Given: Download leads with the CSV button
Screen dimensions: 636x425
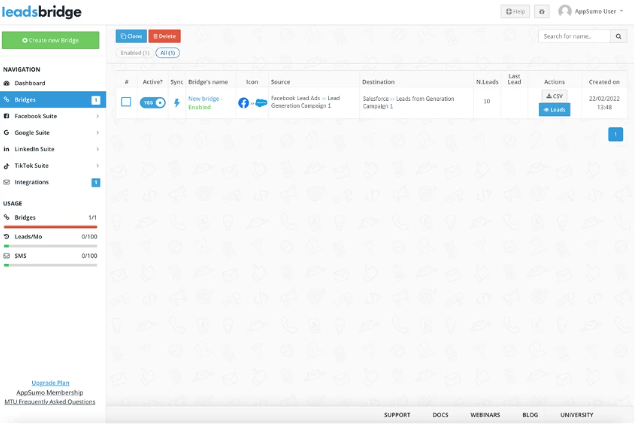Looking at the screenshot, I should (555, 96).
